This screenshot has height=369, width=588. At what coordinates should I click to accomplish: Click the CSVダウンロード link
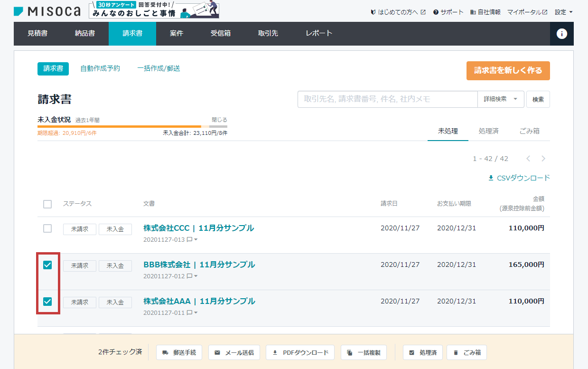point(519,178)
